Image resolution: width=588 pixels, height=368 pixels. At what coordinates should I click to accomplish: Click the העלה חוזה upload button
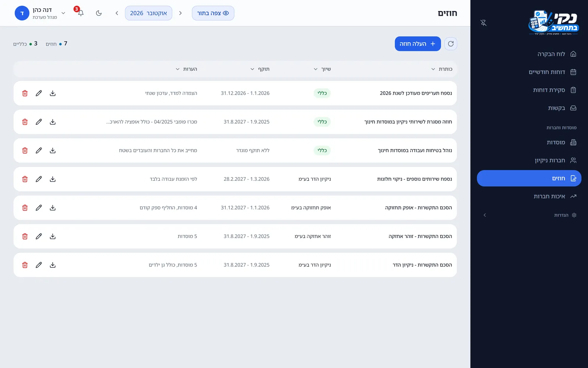[x=418, y=44]
